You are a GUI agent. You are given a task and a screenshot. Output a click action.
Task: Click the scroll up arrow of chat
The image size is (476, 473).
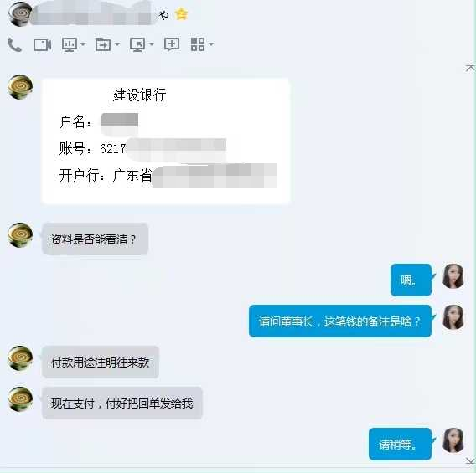(470, 68)
